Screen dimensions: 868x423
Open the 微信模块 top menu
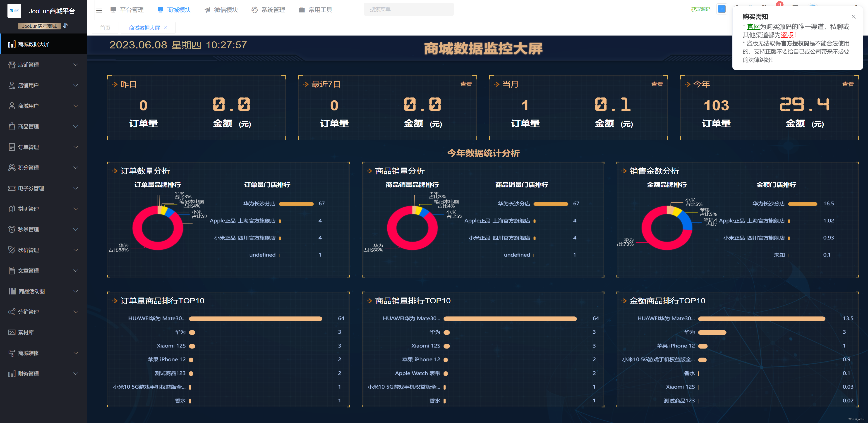click(x=221, y=10)
